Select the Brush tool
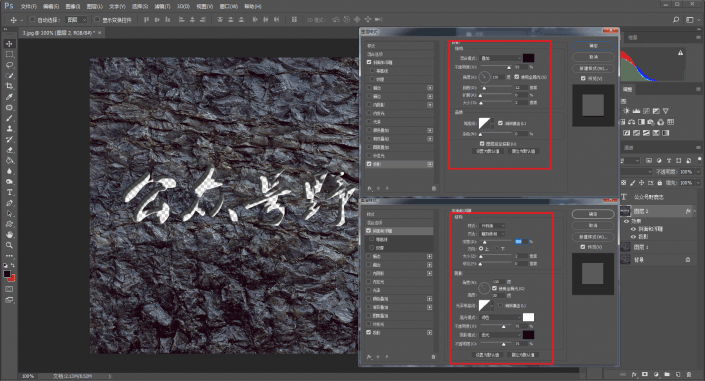The image size is (705, 381). coord(9,118)
